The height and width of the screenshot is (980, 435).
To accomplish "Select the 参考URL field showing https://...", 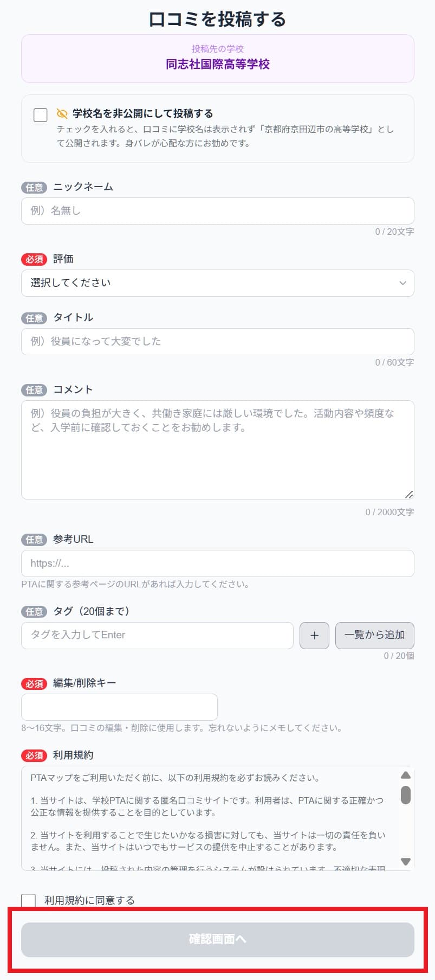I will (x=217, y=563).
